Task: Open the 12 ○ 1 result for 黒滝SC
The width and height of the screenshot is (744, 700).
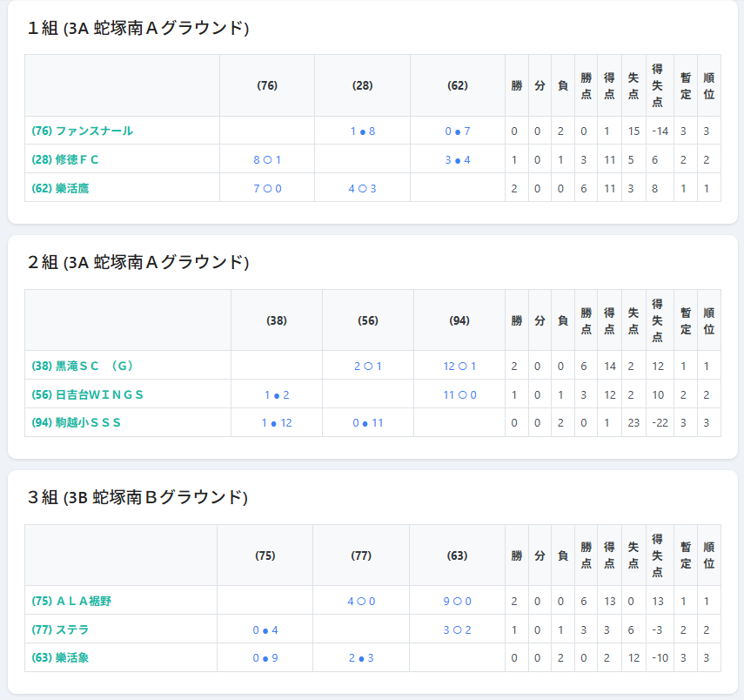Action: 459,366
